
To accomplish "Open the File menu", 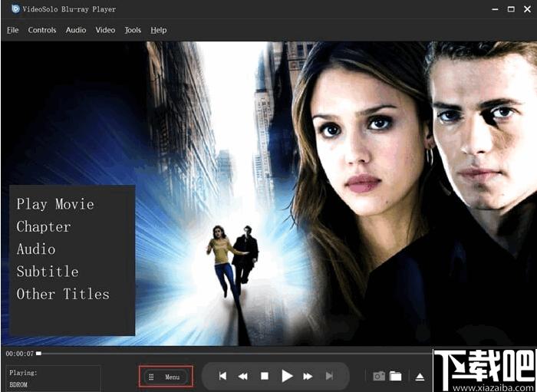I will (13, 30).
